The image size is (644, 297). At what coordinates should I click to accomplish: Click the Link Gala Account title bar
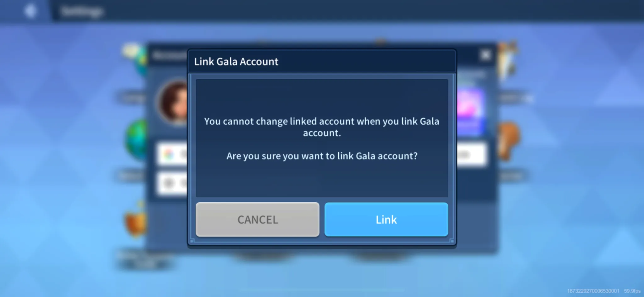coord(322,61)
